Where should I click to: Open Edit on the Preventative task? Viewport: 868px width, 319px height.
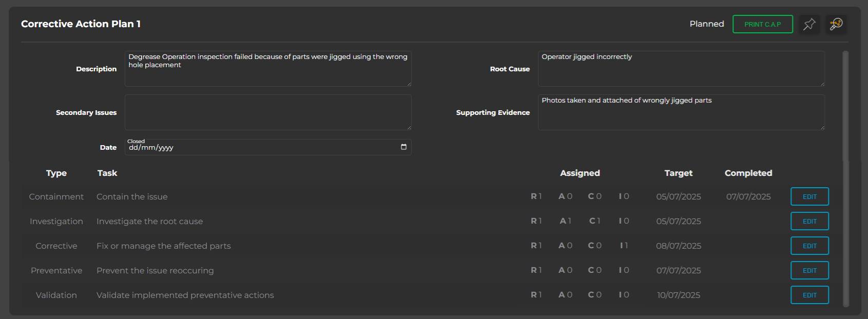809,270
